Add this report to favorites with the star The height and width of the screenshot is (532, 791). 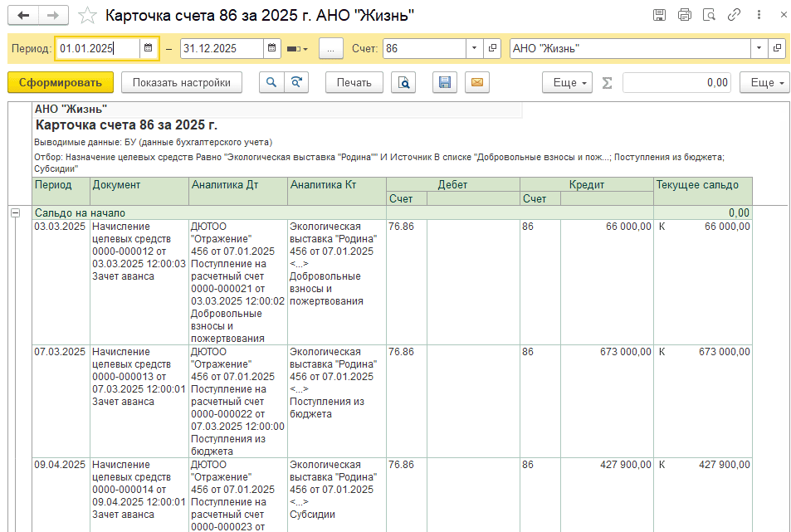click(86, 16)
